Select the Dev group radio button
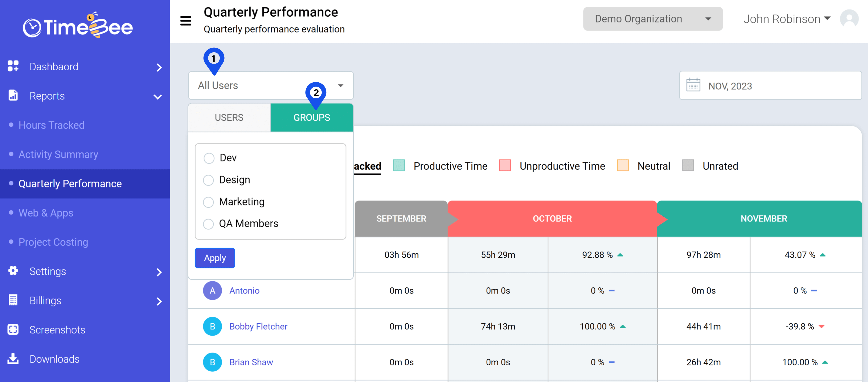The image size is (868, 382). click(209, 158)
